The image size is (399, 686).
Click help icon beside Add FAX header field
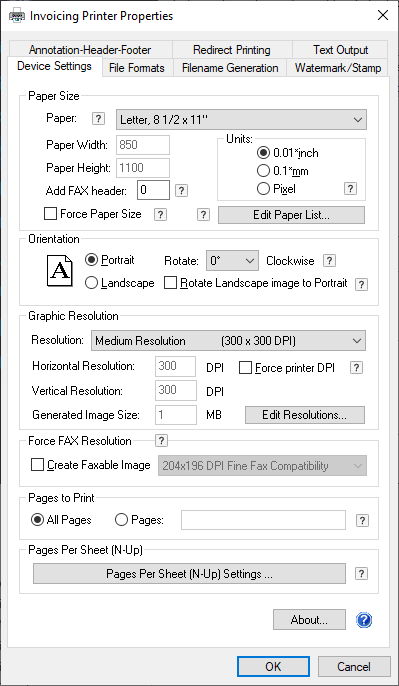[x=182, y=190]
